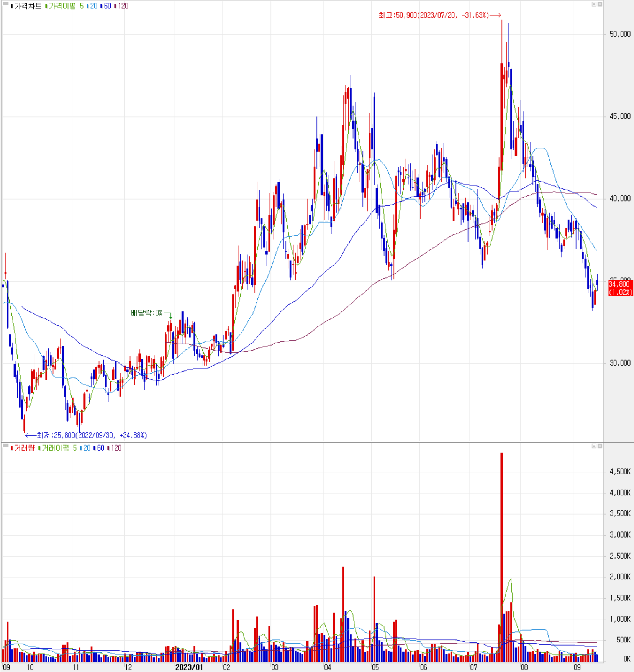Click the current price tag 34,800
Image resolution: width=634 pixels, height=672 pixels.
620,288
